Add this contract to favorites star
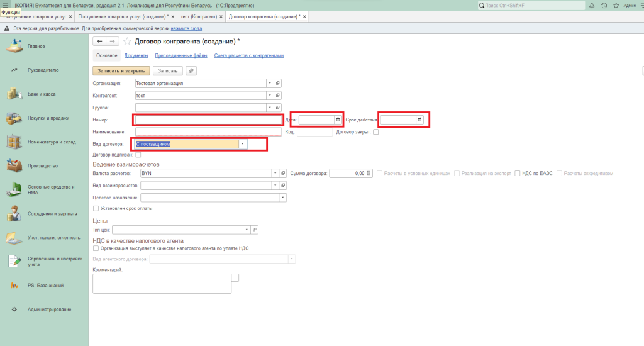The height and width of the screenshot is (346, 644). [127, 42]
